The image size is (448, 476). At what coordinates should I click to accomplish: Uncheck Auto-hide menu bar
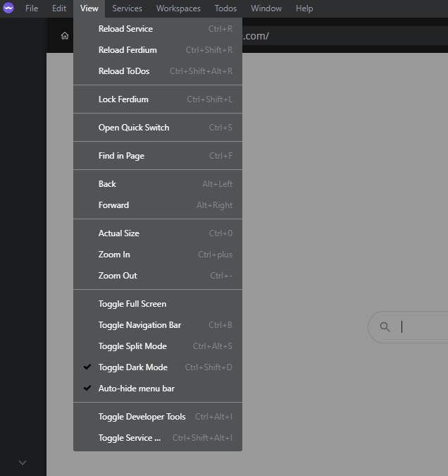tap(158, 389)
